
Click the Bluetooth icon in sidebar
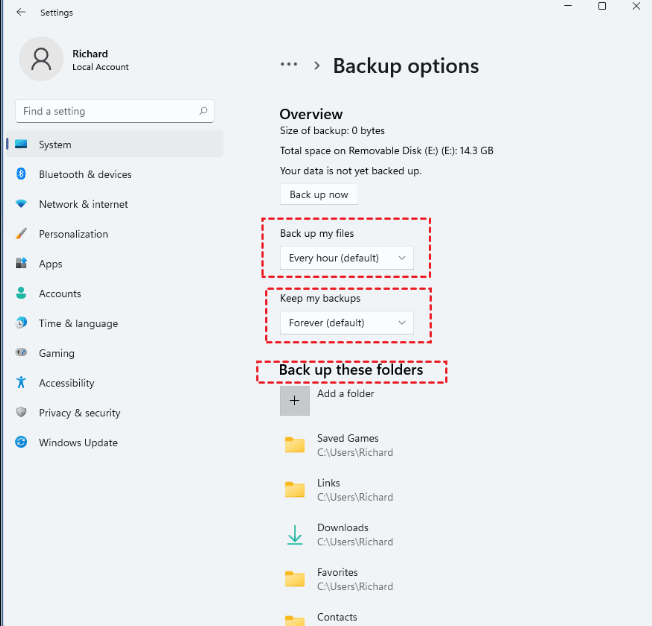pos(21,174)
